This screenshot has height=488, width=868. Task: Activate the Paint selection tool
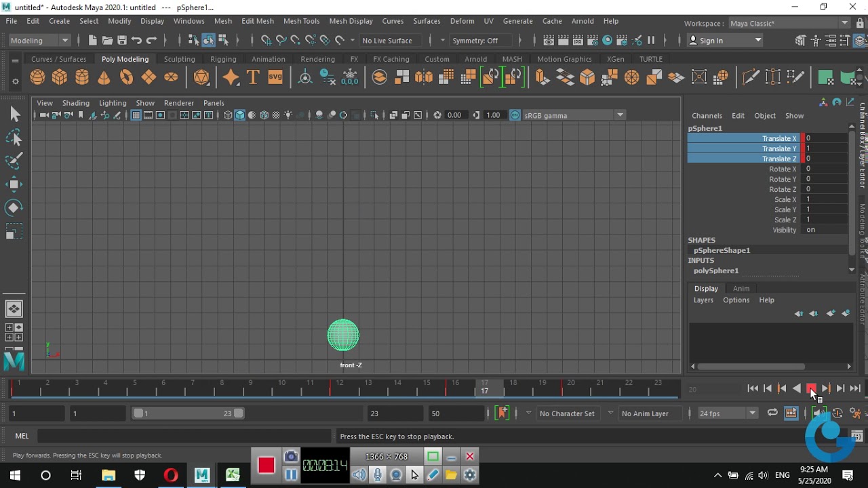point(14,161)
